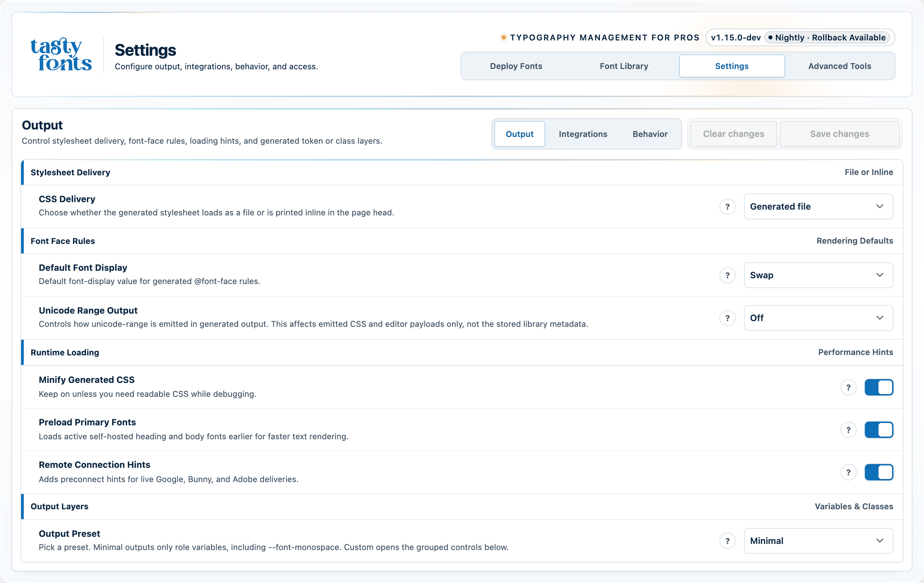Switch to the Integrations sub-tab
This screenshot has height=583, width=924.
click(x=583, y=134)
